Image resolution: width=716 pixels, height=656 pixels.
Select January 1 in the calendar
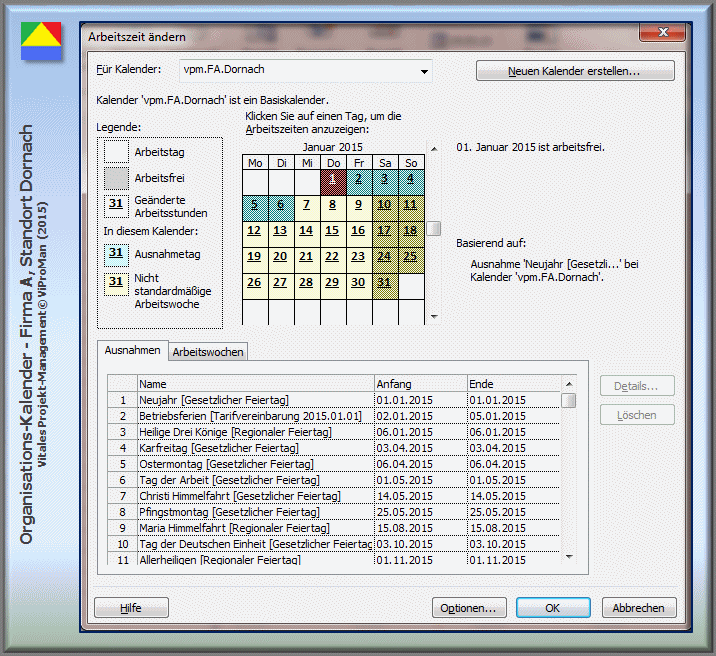[x=333, y=179]
